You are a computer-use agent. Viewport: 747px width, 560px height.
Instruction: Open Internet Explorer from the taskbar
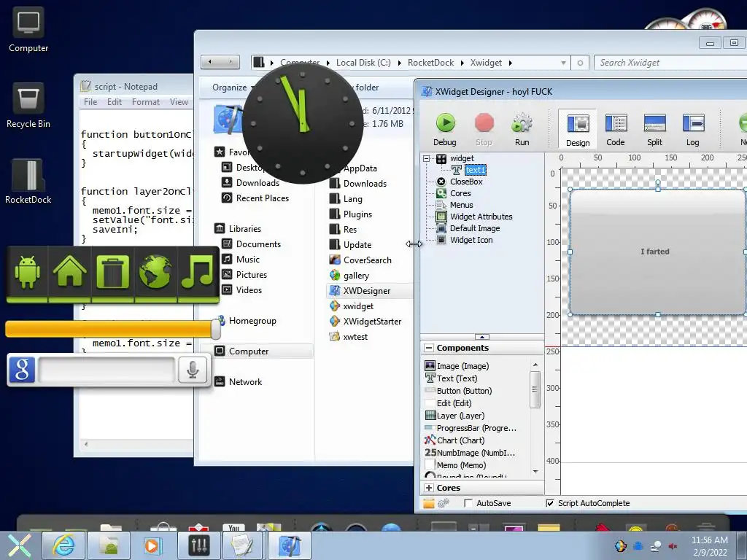[x=63, y=545]
